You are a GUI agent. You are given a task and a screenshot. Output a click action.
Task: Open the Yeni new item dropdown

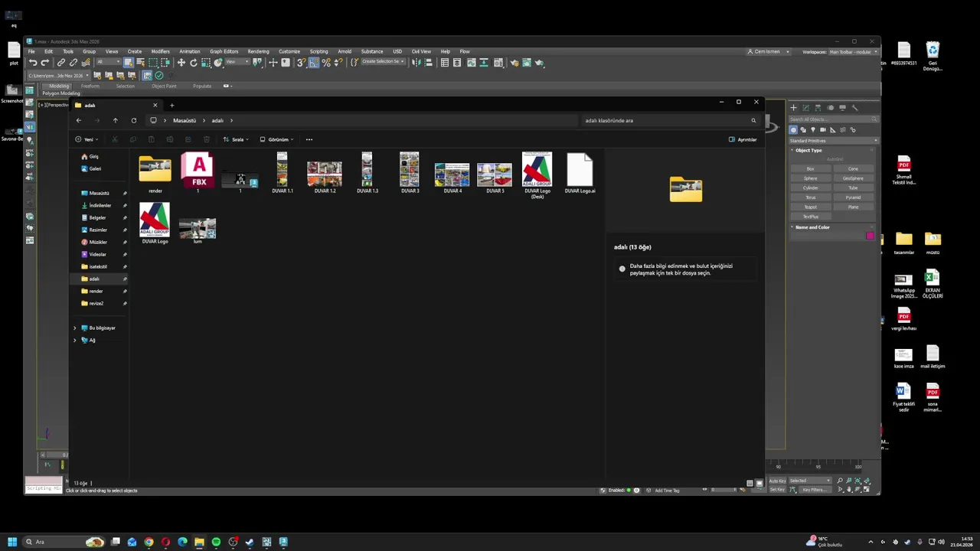(x=87, y=139)
